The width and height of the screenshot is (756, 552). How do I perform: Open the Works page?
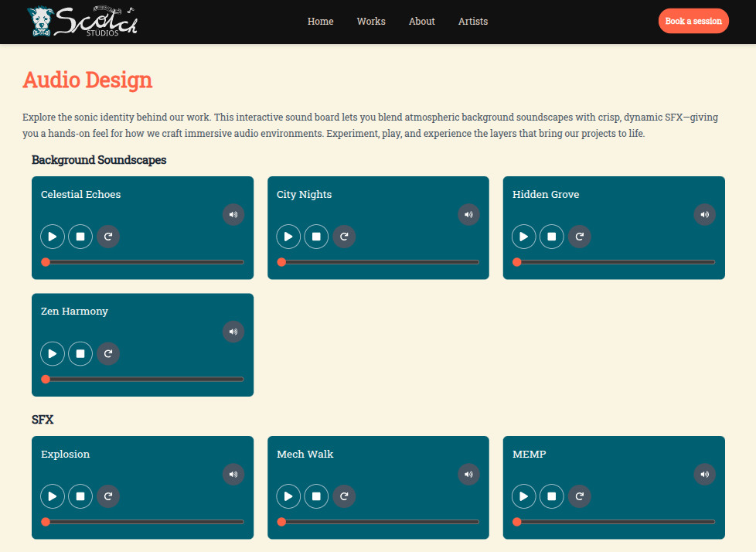click(371, 22)
